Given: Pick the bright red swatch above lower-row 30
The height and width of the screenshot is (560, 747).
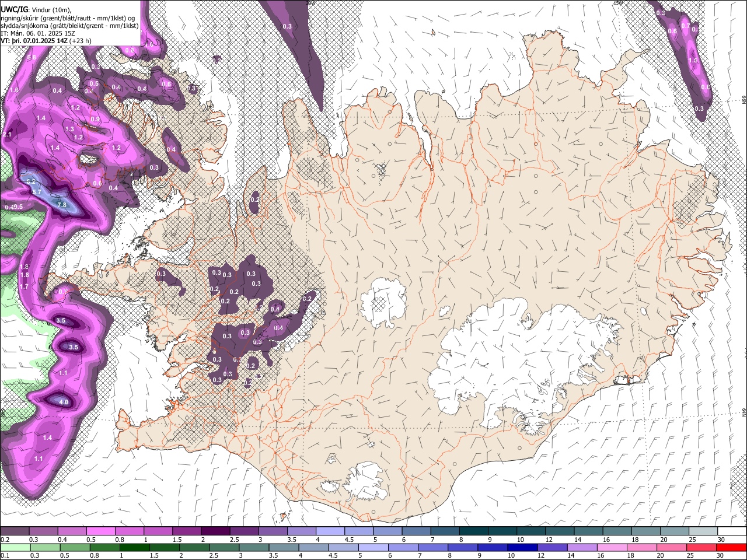Looking at the screenshot, I should 731,547.
